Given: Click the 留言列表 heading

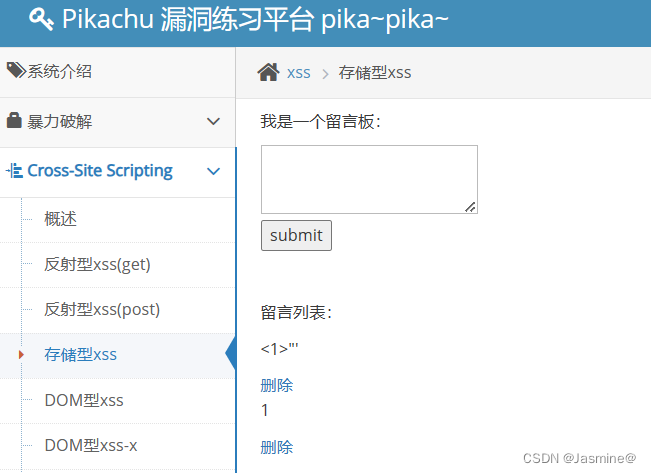Looking at the screenshot, I should tap(296, 313).
